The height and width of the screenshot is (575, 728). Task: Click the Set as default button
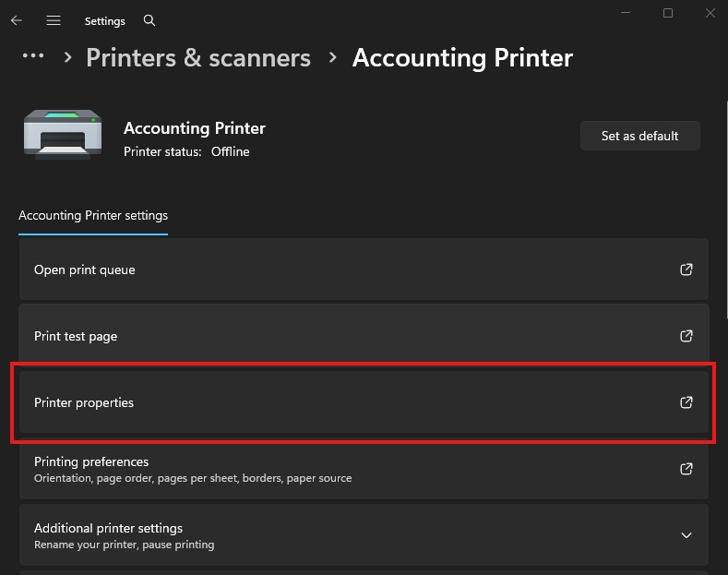tap(639, 136)
